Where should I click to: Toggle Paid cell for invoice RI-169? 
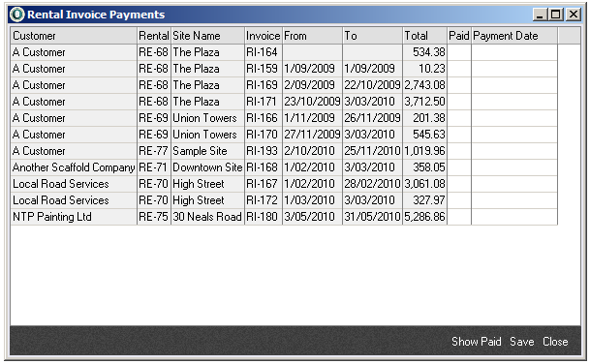[459, 85]
